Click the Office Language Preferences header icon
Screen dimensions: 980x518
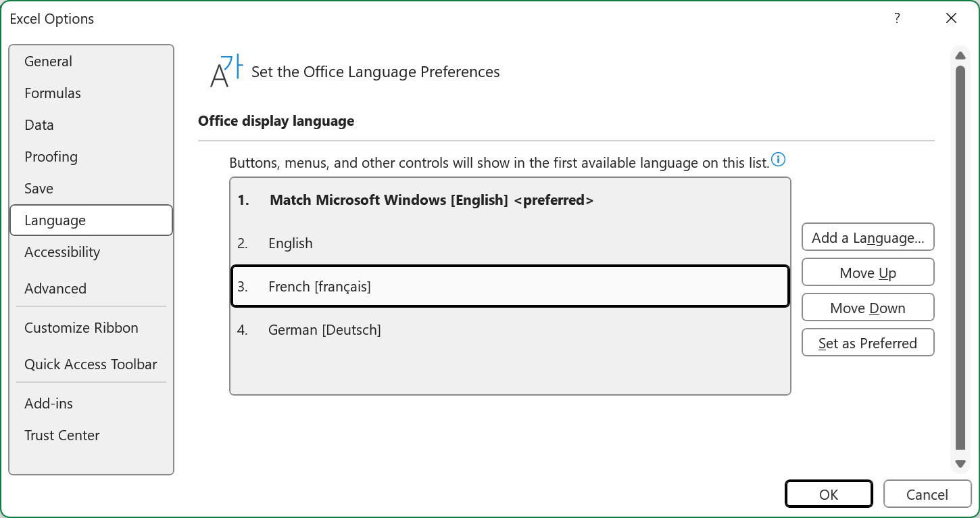coord(226,72)
